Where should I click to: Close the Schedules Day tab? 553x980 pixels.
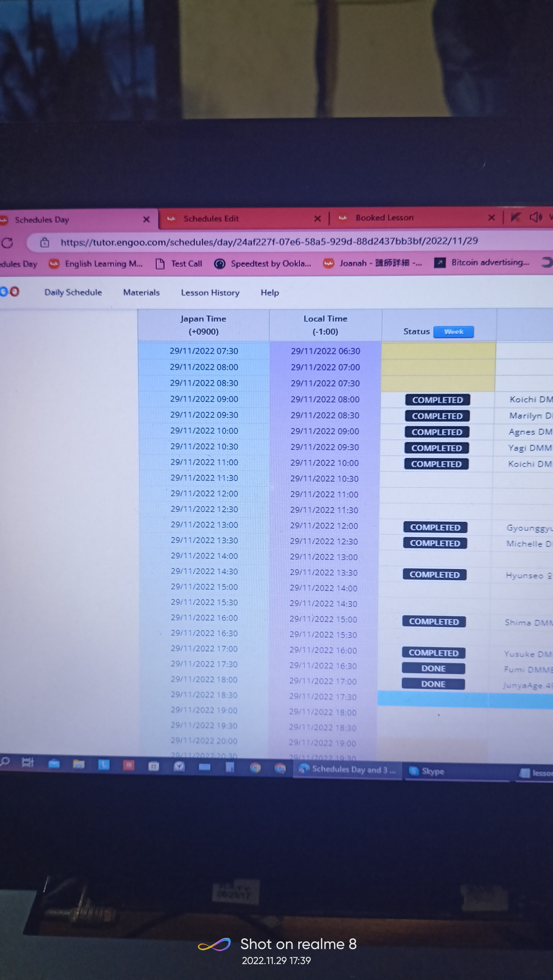click(x=147, y=220)
